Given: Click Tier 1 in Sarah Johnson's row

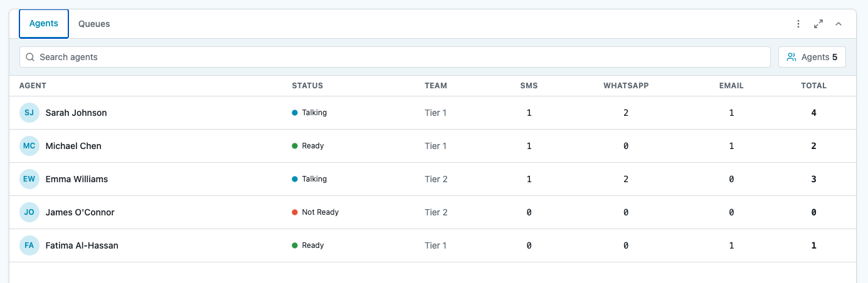Looking at the screenshot, I should pyautogui.click(x=436, y=113).
